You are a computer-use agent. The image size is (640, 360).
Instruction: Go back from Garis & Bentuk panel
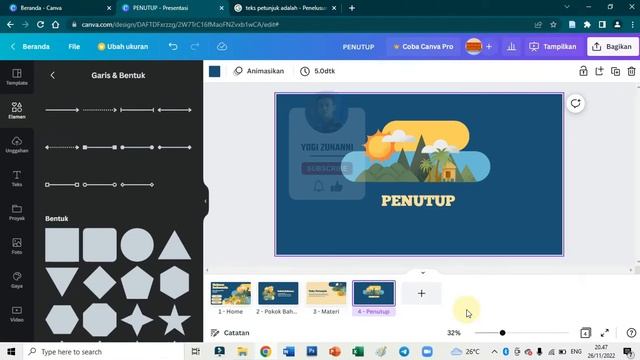point(52,75)
